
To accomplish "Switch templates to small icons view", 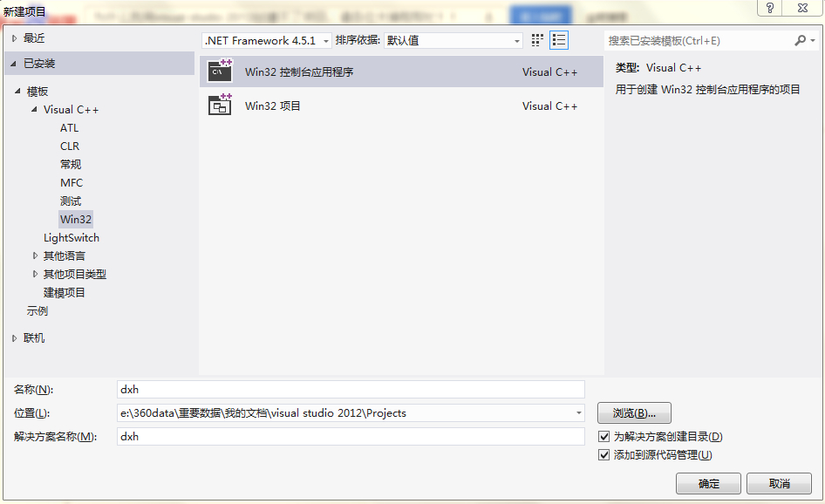I will [536, 40].
